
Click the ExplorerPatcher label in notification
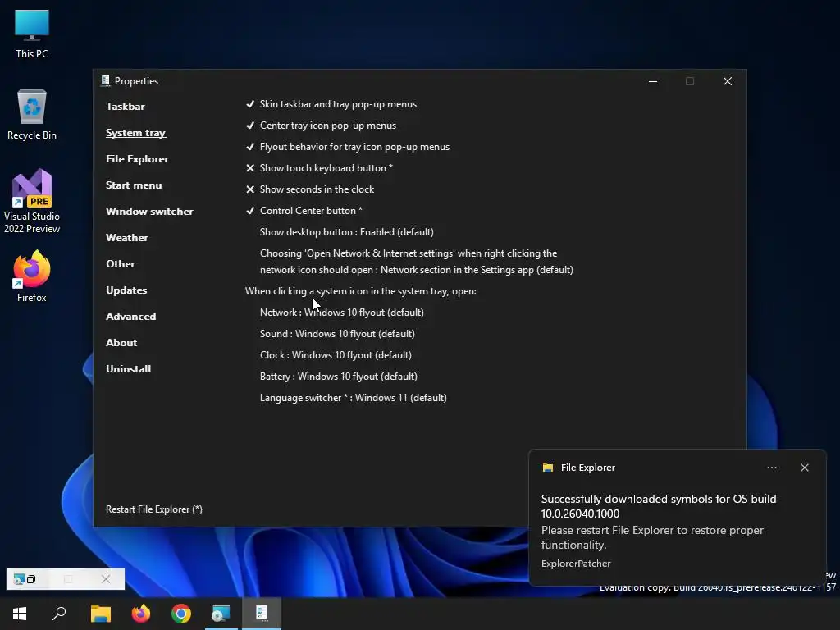click(x=576, y=564)
